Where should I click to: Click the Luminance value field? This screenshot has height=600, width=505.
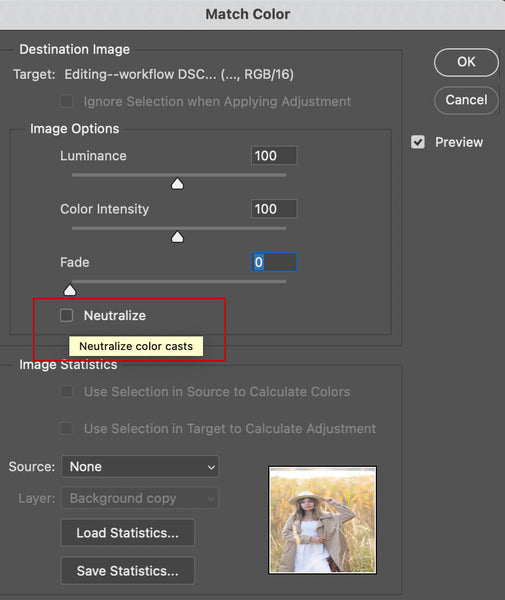274,156
